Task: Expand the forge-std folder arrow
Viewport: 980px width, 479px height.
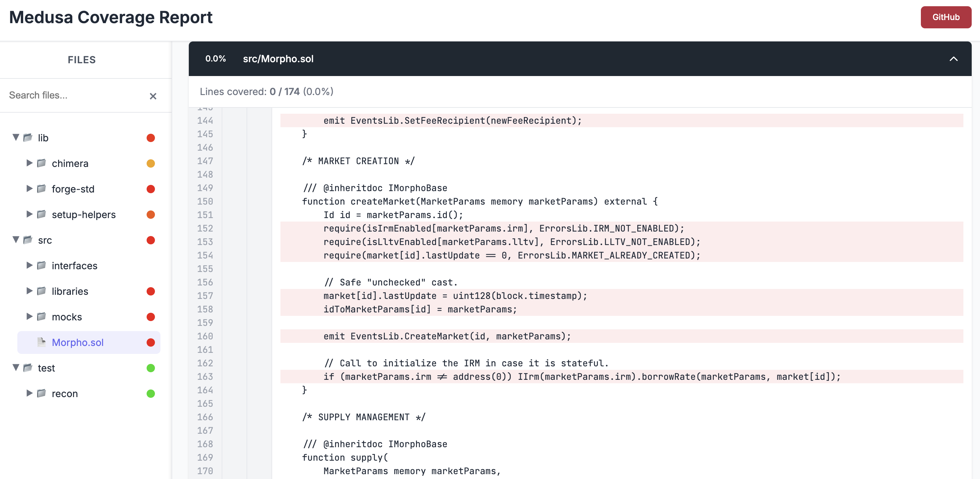Action: (x=29, y=189)
